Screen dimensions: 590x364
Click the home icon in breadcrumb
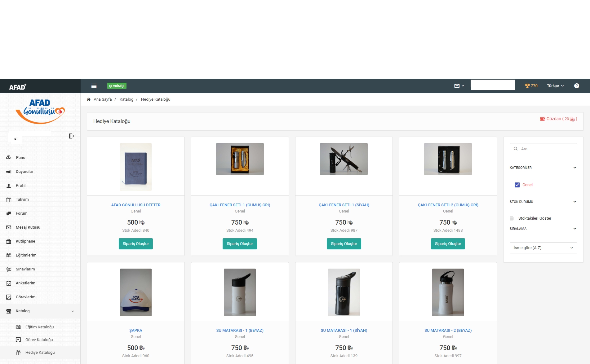(x=89, y=99)
